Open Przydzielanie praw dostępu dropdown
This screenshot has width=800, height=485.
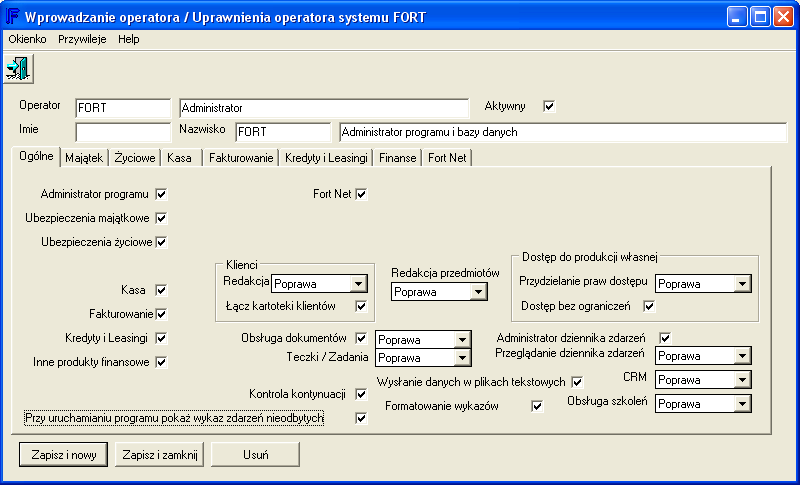[x=703, y=284]
